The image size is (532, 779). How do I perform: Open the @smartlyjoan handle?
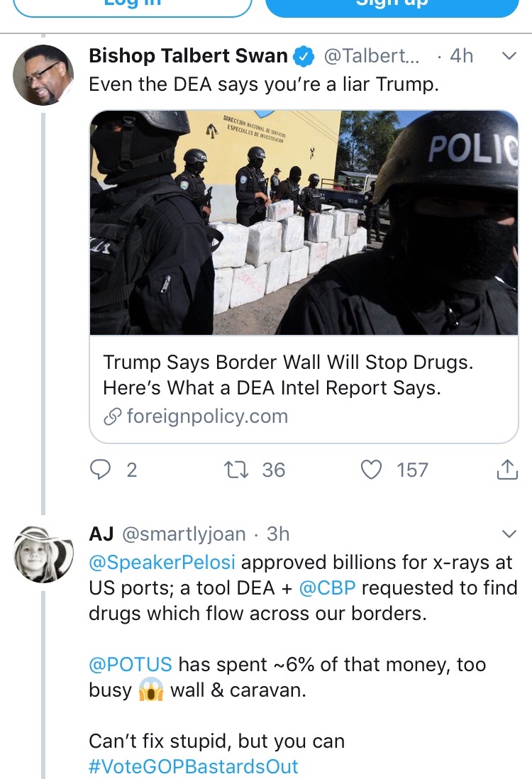coord(184,534)
